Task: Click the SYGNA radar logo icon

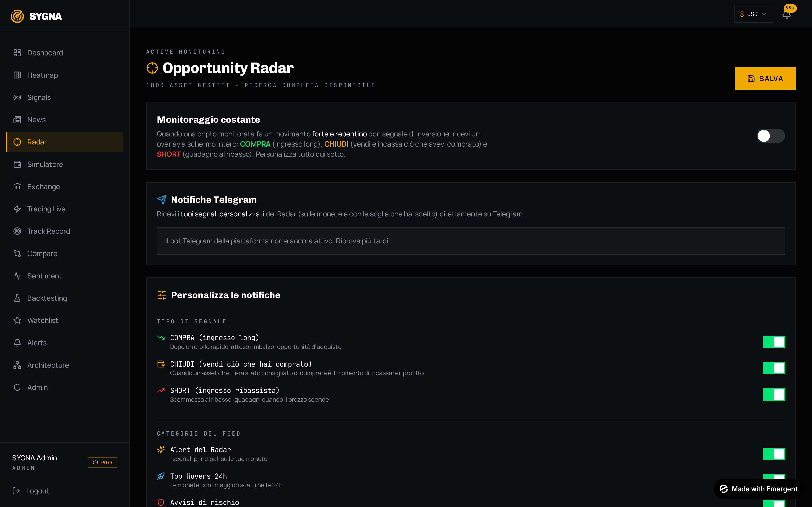Action: tap(17, 16)
